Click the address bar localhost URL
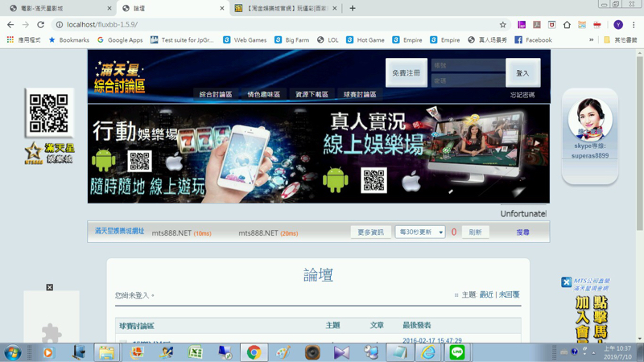This screenshot has width=644, height=362. click(x=102, y=25)
